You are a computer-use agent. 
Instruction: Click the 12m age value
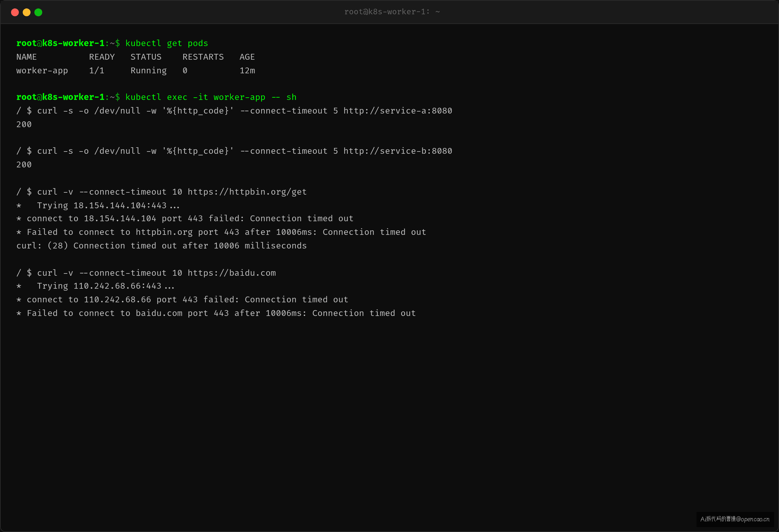(247, 70)
